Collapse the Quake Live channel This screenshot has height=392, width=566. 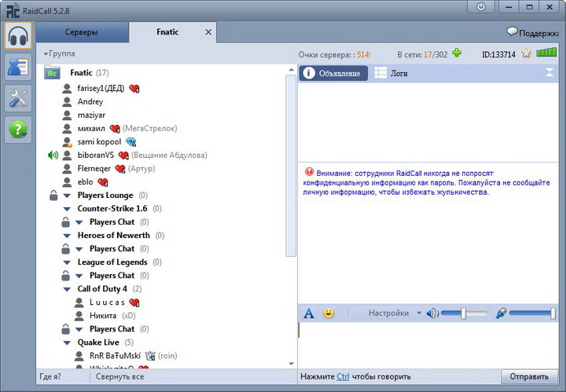point(67,343)
